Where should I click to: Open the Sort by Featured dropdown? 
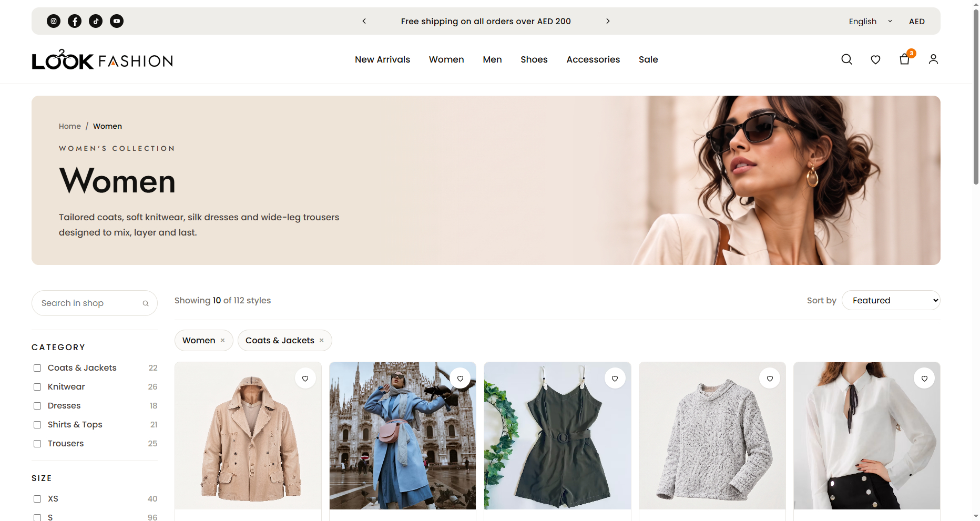(891, 300)
